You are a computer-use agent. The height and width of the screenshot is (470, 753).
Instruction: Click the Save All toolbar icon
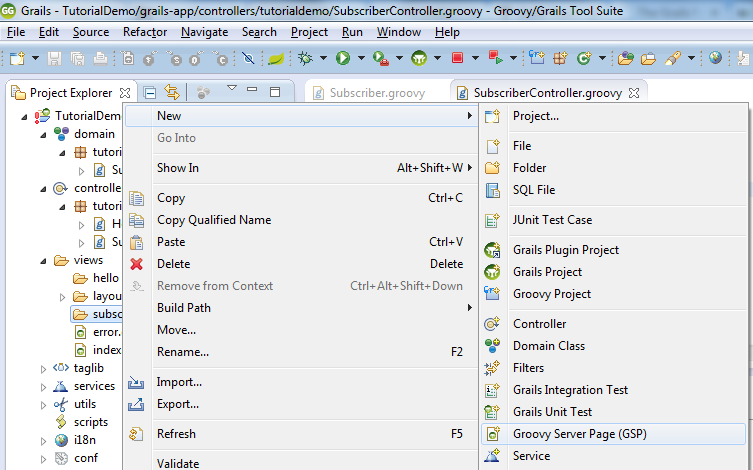[77, 59]
